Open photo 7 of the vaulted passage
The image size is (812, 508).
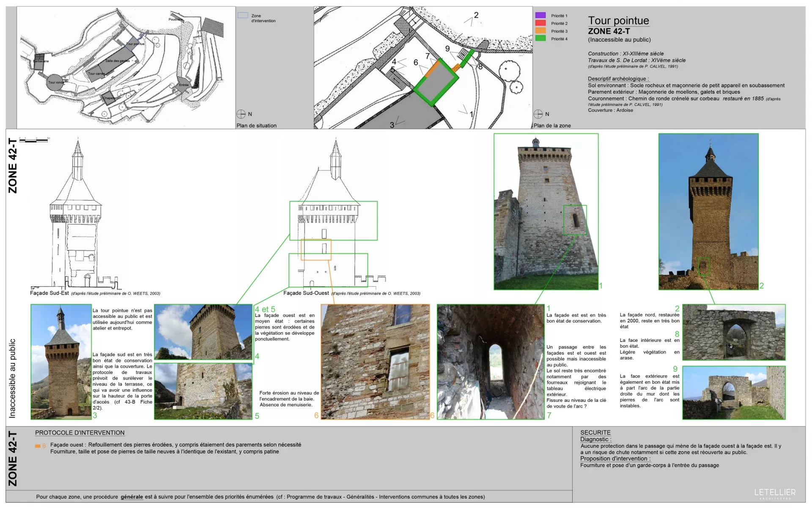(491, 362)
